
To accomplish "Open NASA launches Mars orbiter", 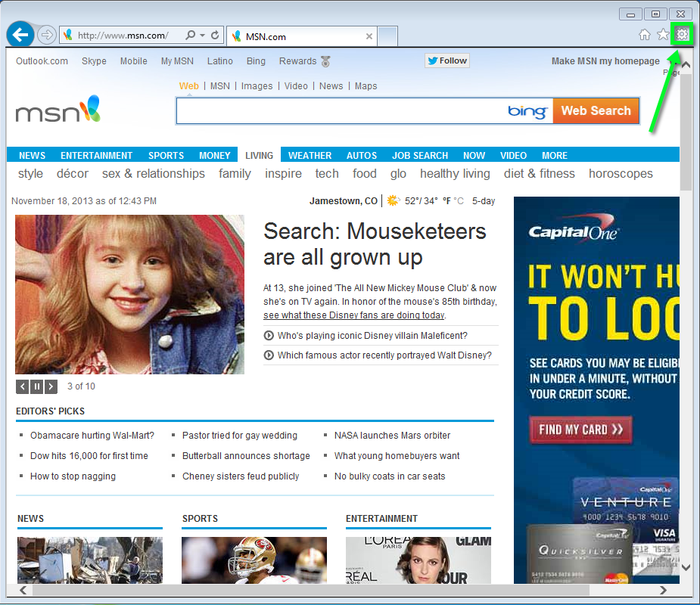I will point(392,436).
